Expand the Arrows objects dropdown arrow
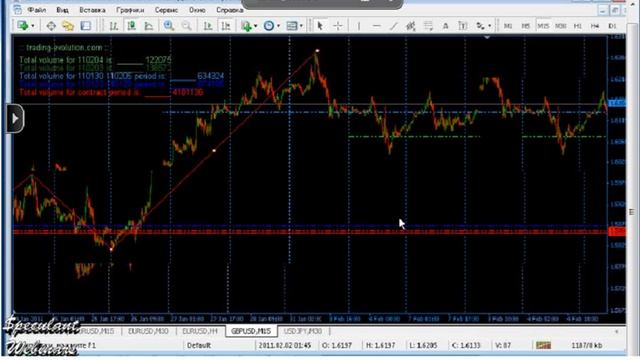 click(489, 26)
